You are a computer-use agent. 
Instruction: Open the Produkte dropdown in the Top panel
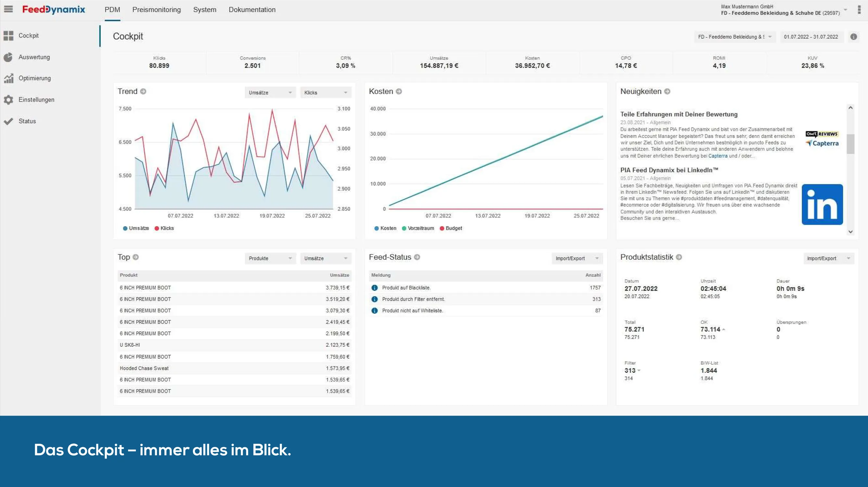(270, 258)
